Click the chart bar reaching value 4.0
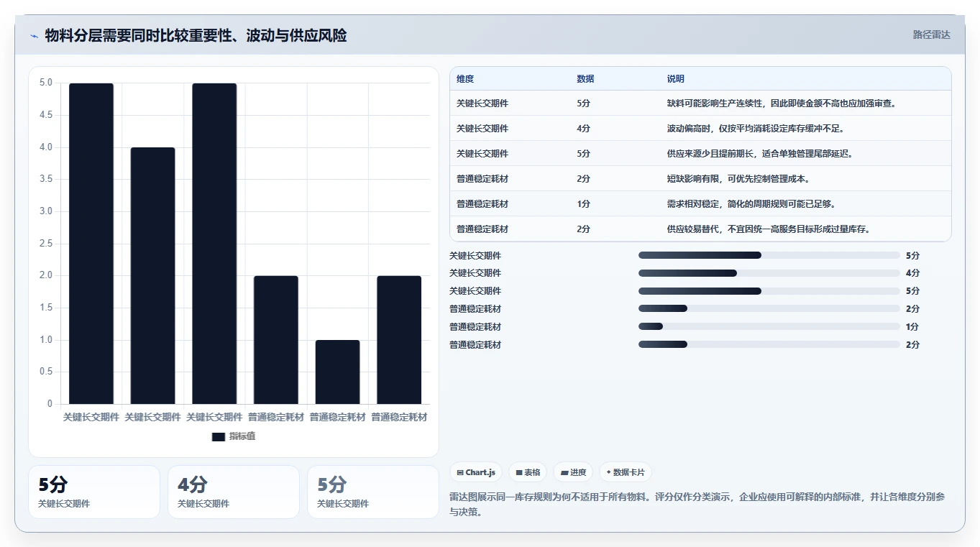The width and height of the screenshot is (980, 547). pyautogui.click(x=152, y=276)
